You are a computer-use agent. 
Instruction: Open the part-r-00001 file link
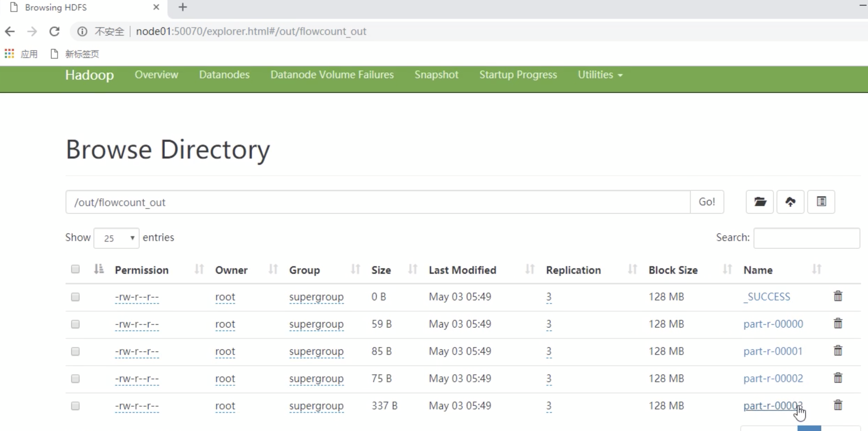773,351
